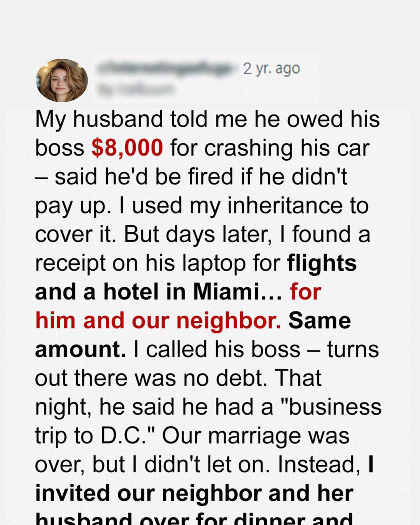The image size is (420, 525).
Task: Click the red text "him and our neighbor."
Action: [158, 321]
